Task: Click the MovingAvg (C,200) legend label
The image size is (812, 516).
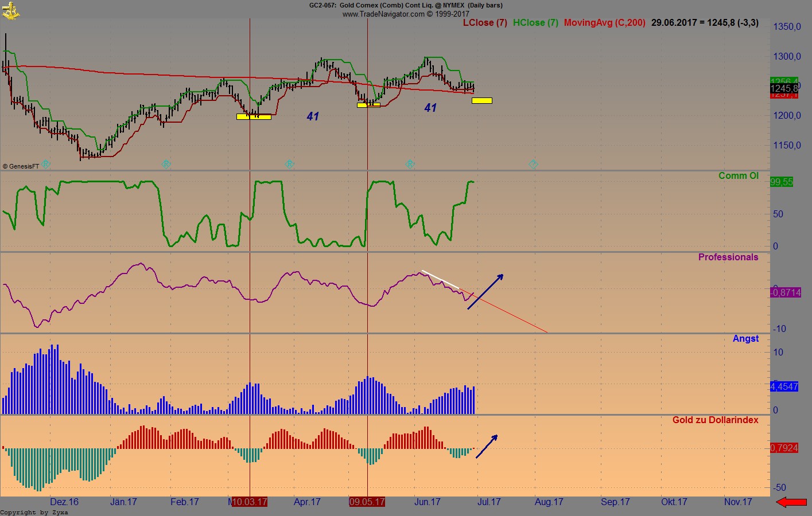Action: tap(605, 23)
